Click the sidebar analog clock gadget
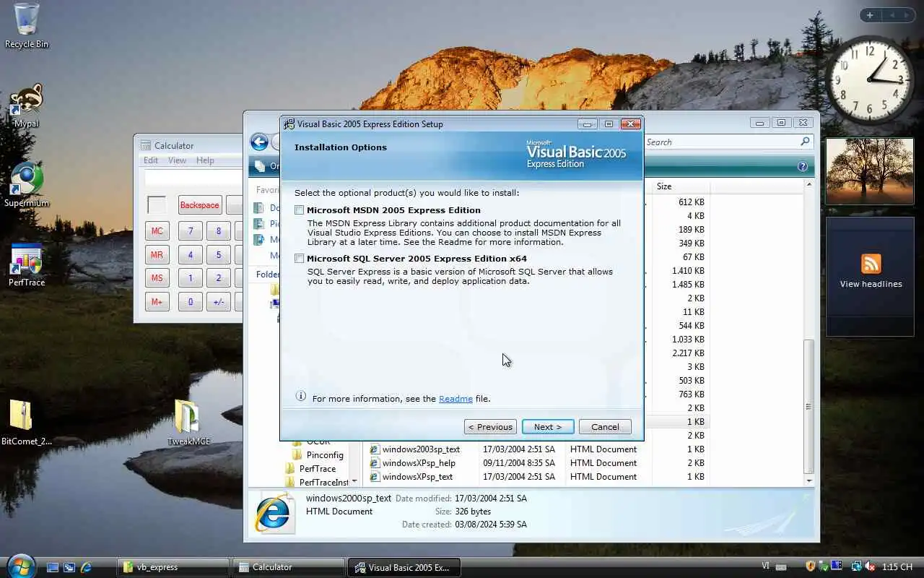924x578 pixels. tap(870, 80)
